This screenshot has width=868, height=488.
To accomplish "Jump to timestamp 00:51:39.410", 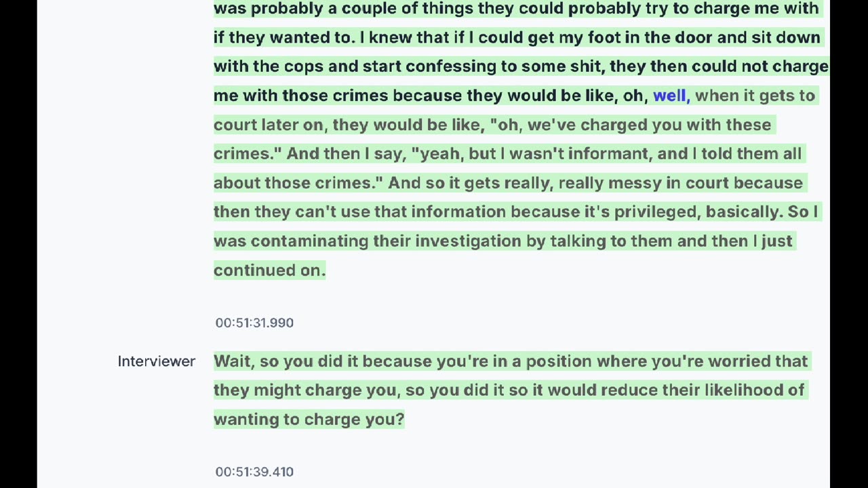I will (x=254, y=472).
